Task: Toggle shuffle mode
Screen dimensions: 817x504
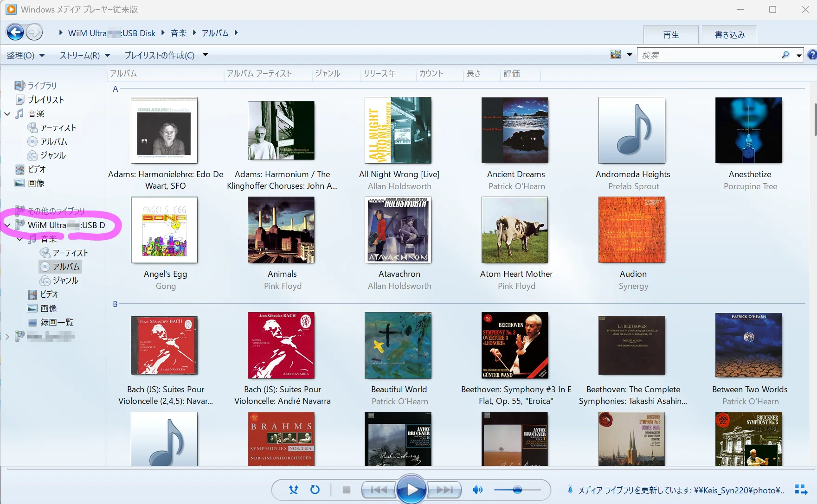Action: coord(294,490)
